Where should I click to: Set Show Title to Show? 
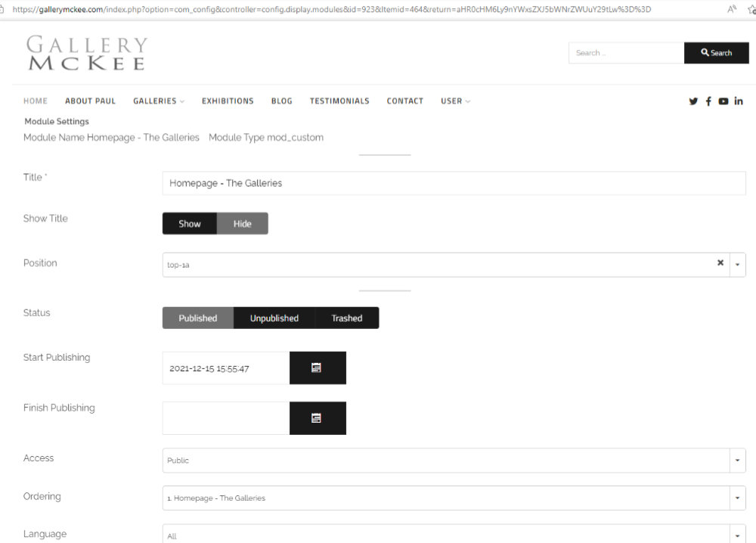pyautogui.click(x=190, y=224)
